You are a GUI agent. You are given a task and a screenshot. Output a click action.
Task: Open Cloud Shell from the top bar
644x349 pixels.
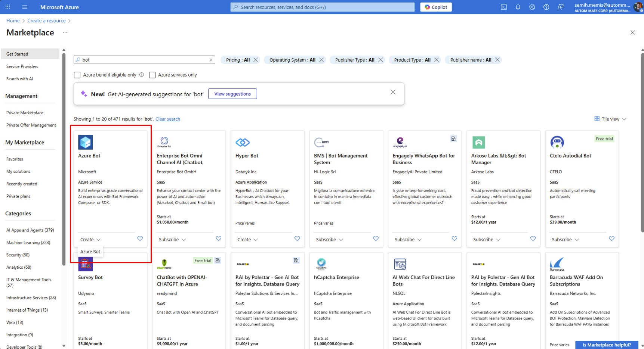(503, 7)
